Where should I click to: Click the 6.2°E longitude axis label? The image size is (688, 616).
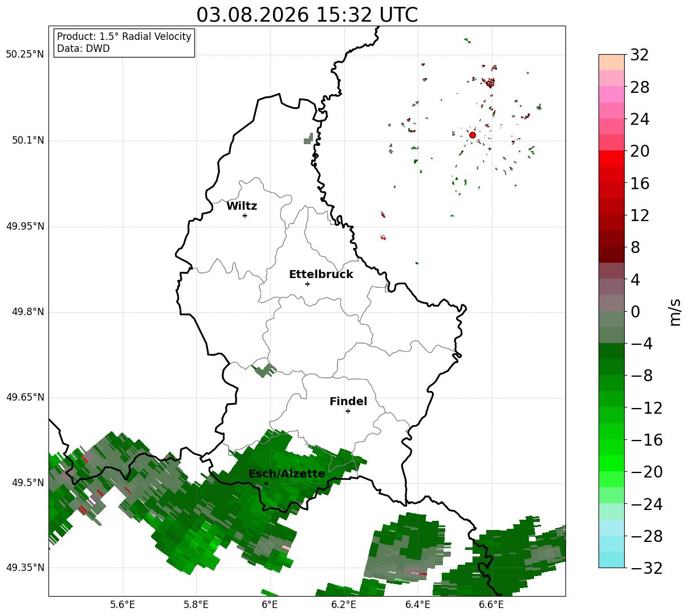pos(344,605)
